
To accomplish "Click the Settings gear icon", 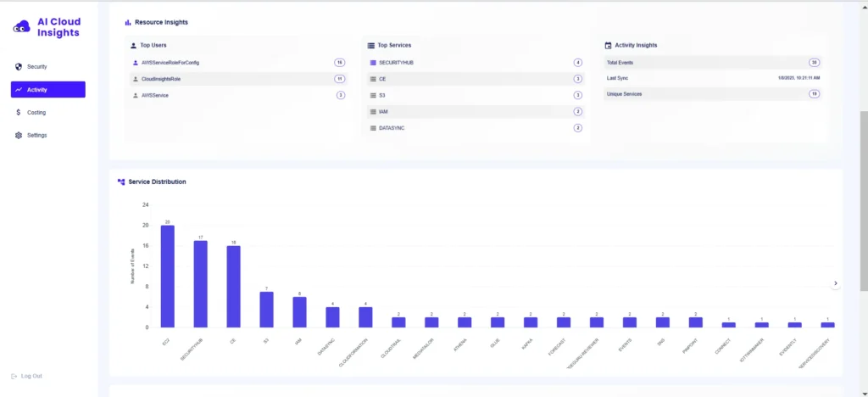I will pos(19,135).
